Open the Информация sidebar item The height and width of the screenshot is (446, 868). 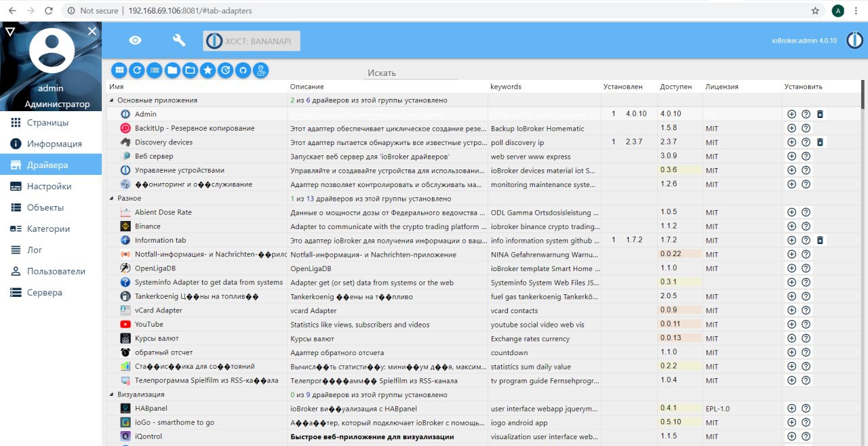pyautogui.click(x=51, y=144)
